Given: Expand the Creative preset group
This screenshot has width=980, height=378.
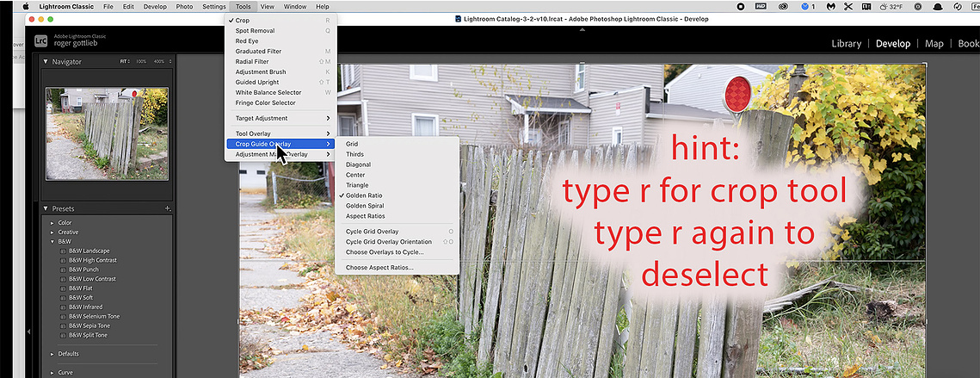Looking at the screenshot, I should click(x=52, y=232).
